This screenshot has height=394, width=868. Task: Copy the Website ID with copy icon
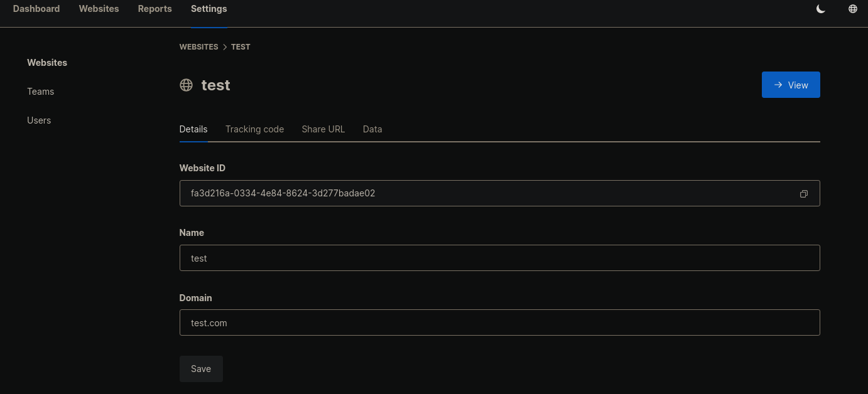point(803,194)
